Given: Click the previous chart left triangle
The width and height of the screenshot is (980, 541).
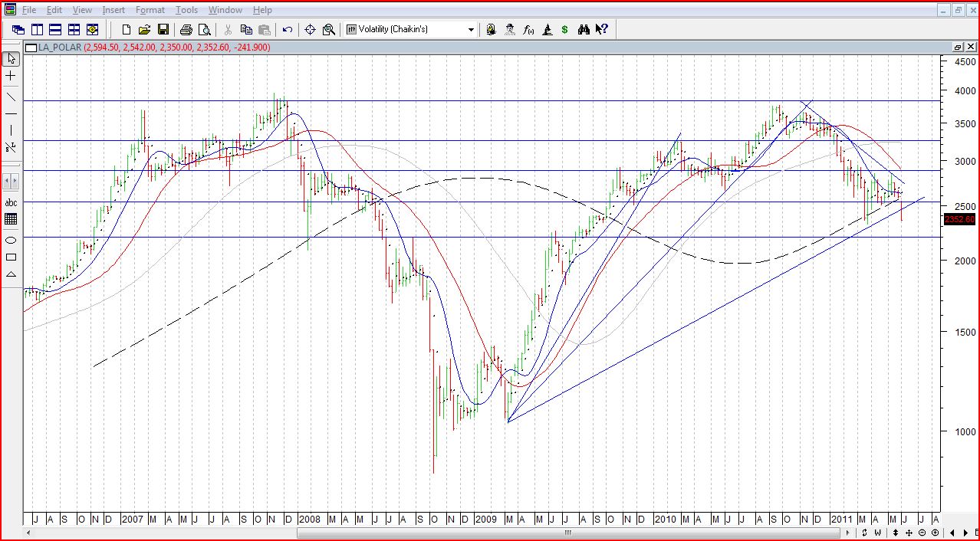Looking at the screenshot, I should [x=952, y=533].
